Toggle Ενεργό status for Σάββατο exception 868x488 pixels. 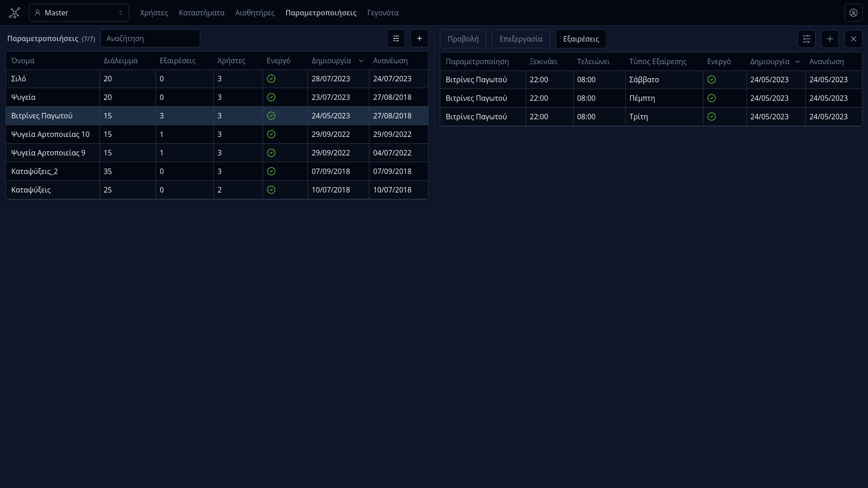[712, 80]
